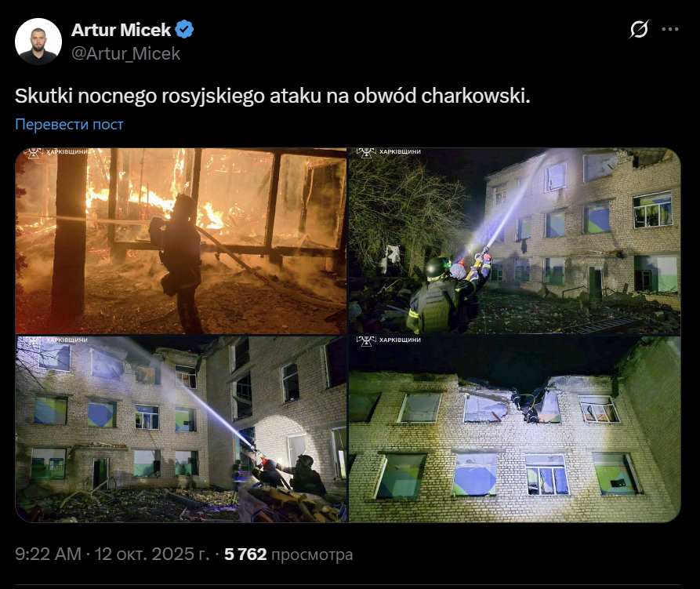
Task: Click watermark emblem on bottom-left photo
Action: click(33, 340)
